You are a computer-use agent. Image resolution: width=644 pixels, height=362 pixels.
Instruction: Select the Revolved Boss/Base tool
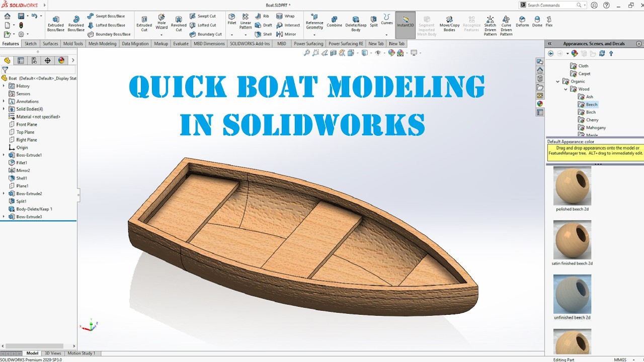point(76,24)
